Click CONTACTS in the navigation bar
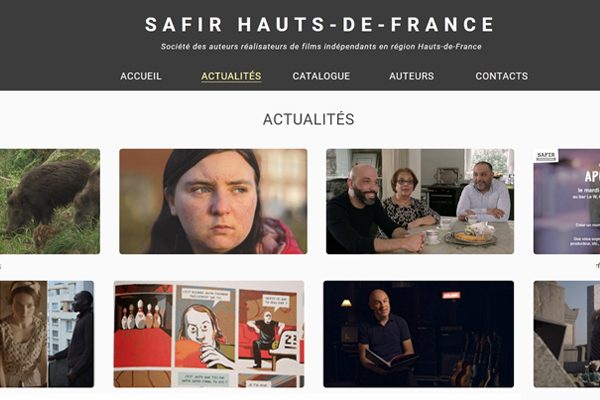 click(502, 76)
